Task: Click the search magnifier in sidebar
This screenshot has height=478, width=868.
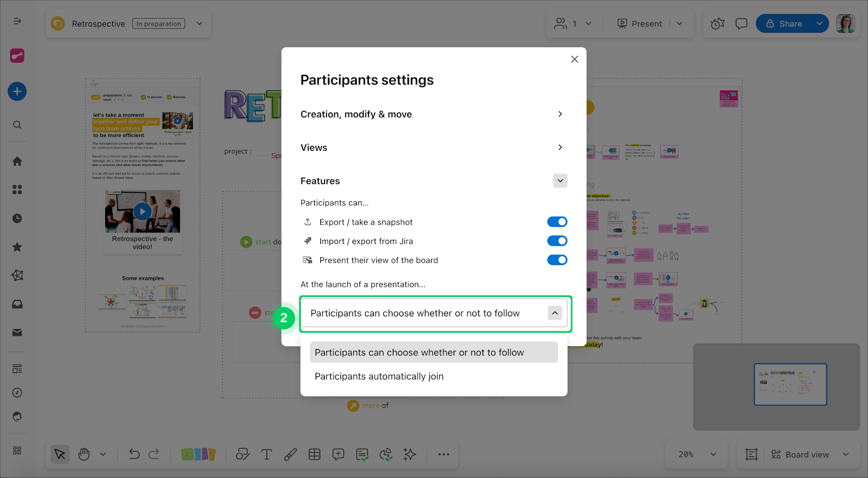Action: point(17,125)
